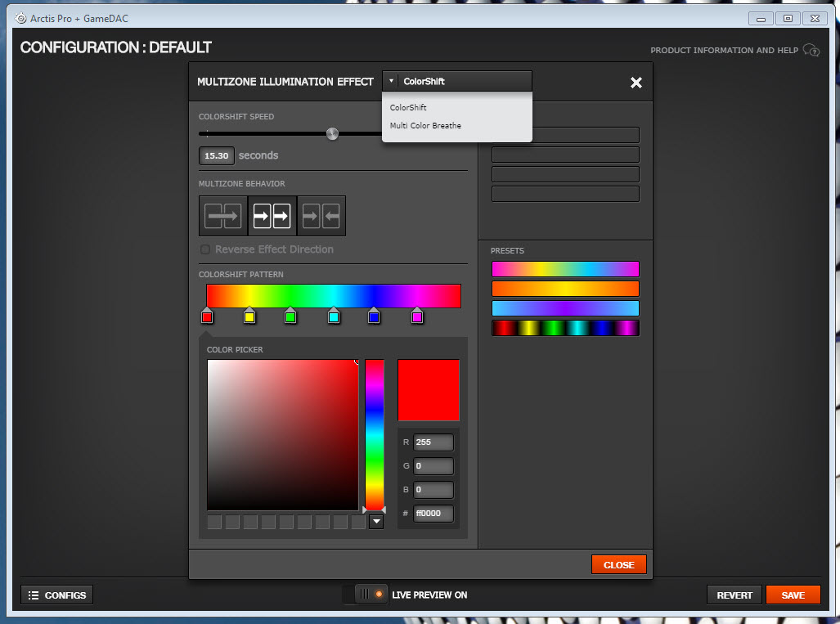The width and height of the screenshot is (840, 624).
Task: Click the REVERT button
Action: [734, 595]
